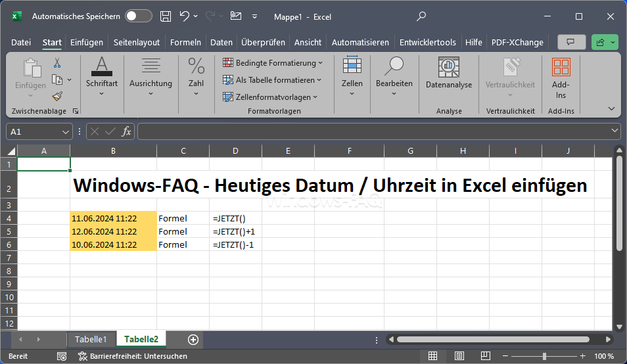Screen dimensions: 627x364
Task: Switch to the Einfügen ribbon tab
Action: pos(86,42)
